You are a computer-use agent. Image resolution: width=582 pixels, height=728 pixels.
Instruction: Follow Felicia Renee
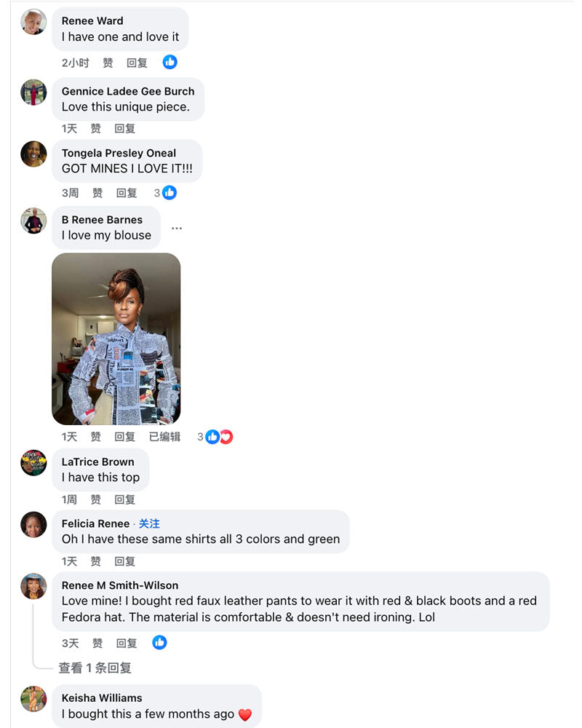[x=149, y=523]
